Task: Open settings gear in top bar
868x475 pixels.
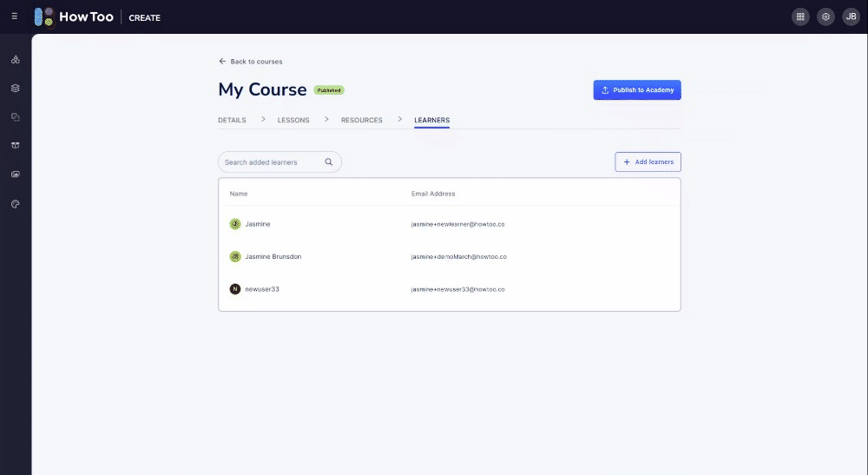Action: tap(825, 16)
